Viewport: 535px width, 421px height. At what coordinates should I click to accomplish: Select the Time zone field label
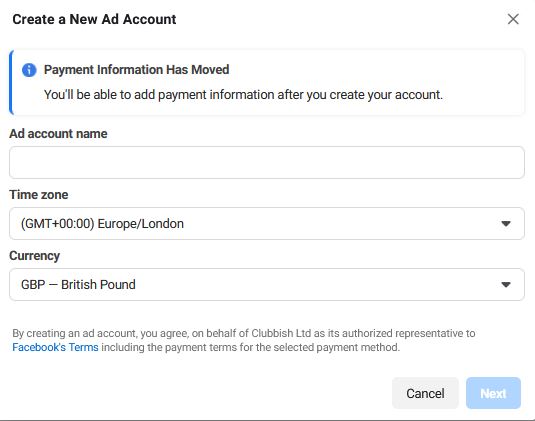tap(39, 195)
